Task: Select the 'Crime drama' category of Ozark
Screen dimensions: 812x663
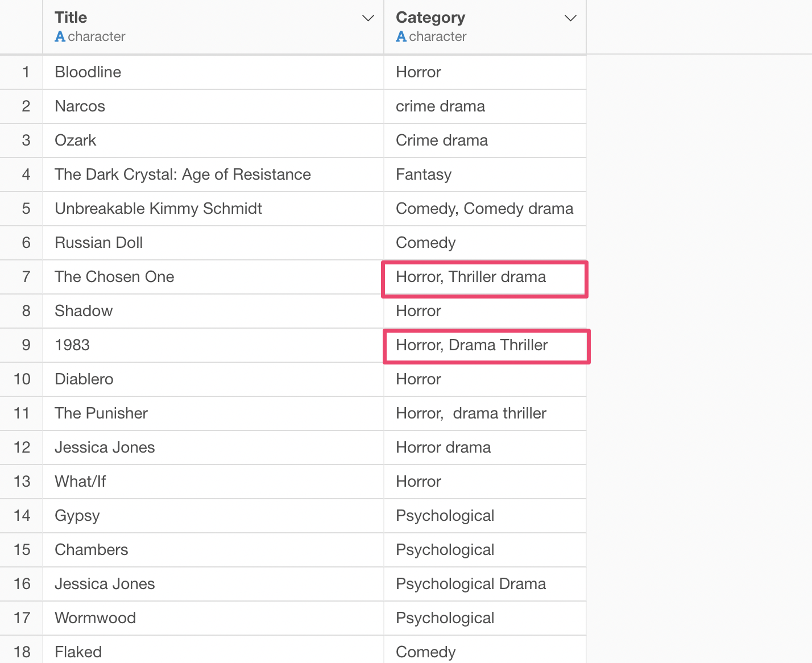Action: [x=485, y=140]
